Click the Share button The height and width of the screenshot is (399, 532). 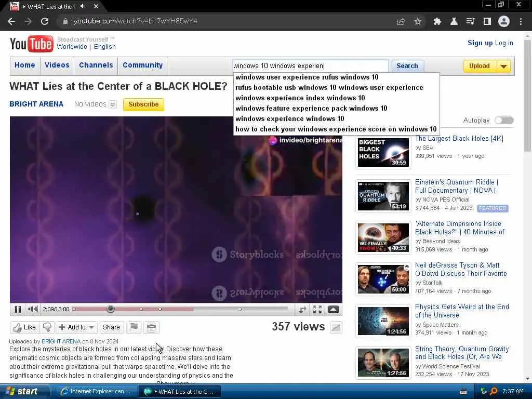111,327
